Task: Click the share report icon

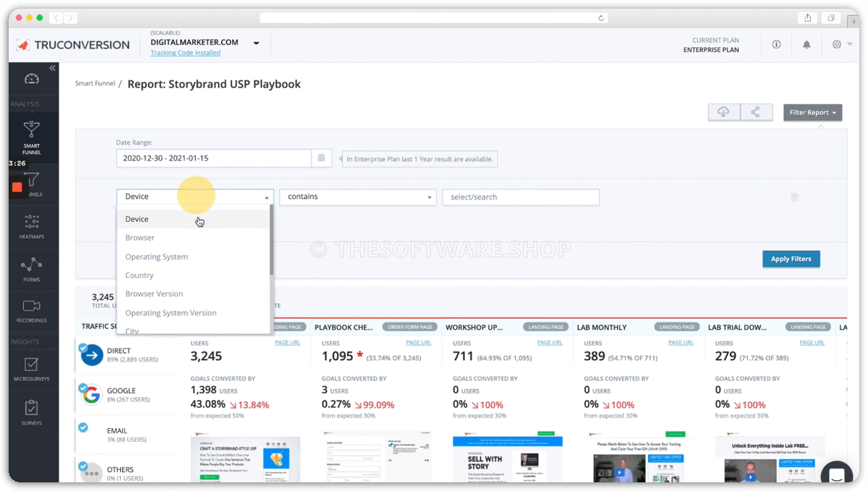Action: tap(755, 112)
